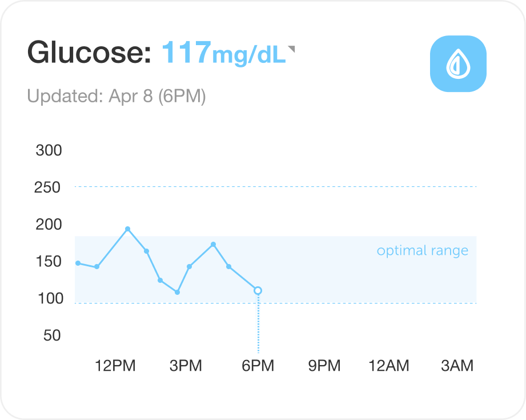Click the 300 value on the vertical axis
This screenshot has height=420, width=526.
(x=49, y=151)
